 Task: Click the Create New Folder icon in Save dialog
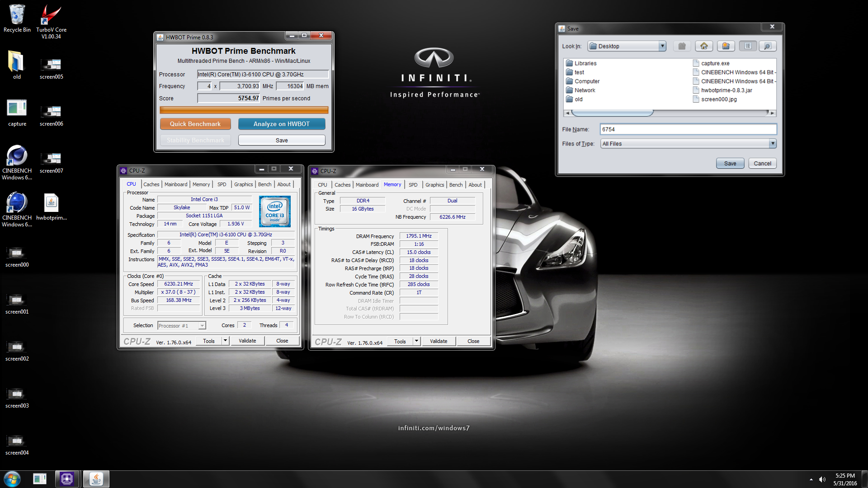[726, 46]
